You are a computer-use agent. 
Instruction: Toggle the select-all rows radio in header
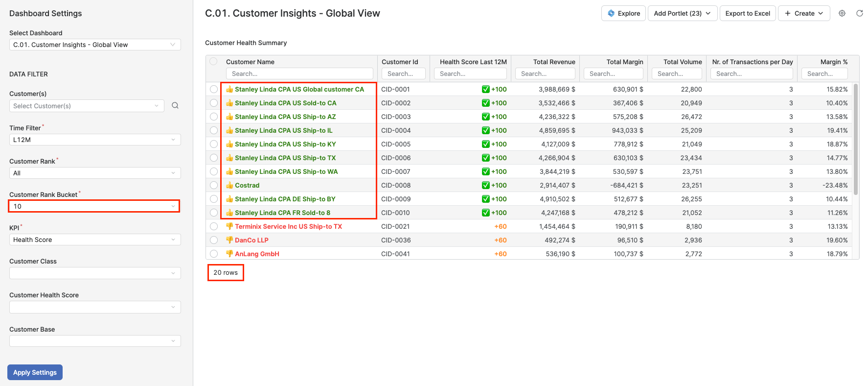click(x=213, y=61)
